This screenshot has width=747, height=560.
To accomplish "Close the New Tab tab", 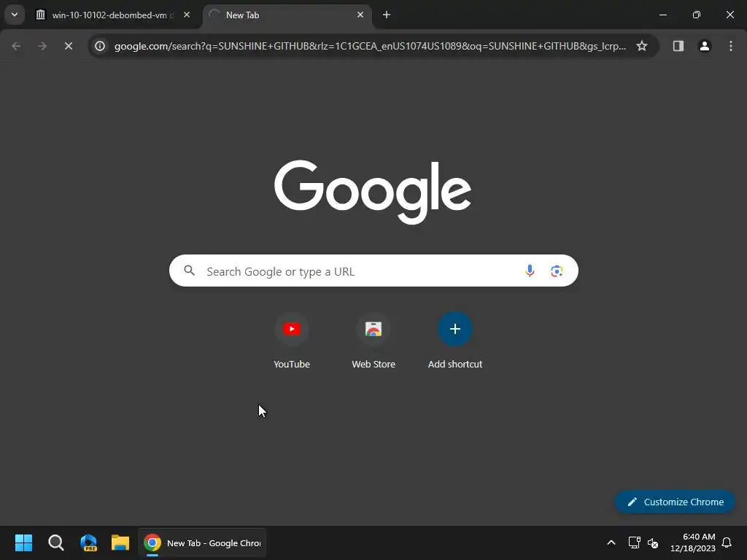I will [360, 15].
